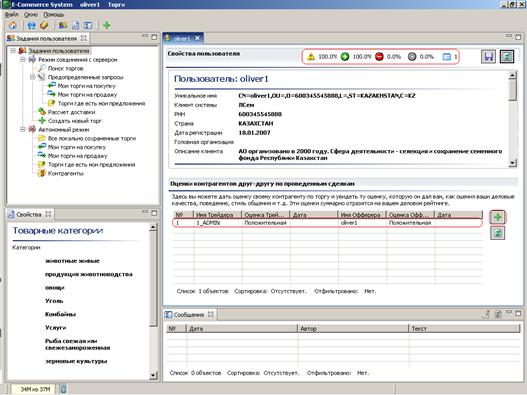Viewport: 527px width, 395px height.
Task: Click the home icon in the toolbar
Action: (x=12, y=25)
